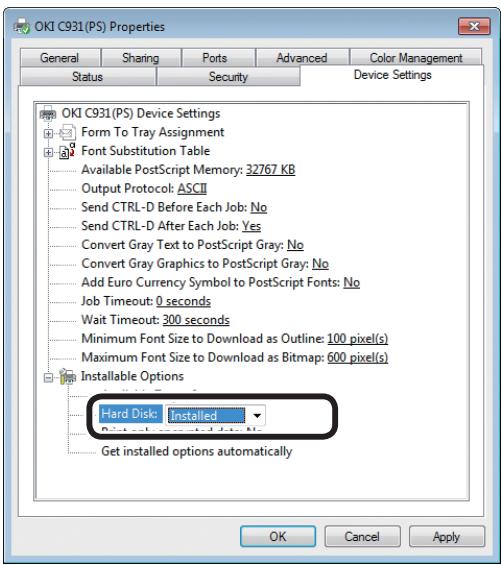501x565 pixels.
Task: Click the printer icon in the title bar
Action: click(21, 26)
